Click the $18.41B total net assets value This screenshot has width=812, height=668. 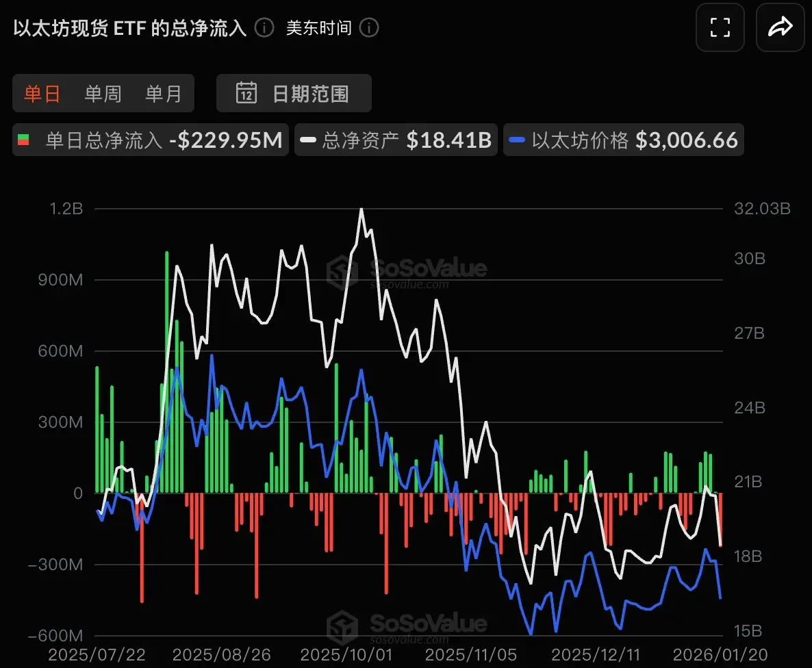pyautogui.click(x=449, y=140)
